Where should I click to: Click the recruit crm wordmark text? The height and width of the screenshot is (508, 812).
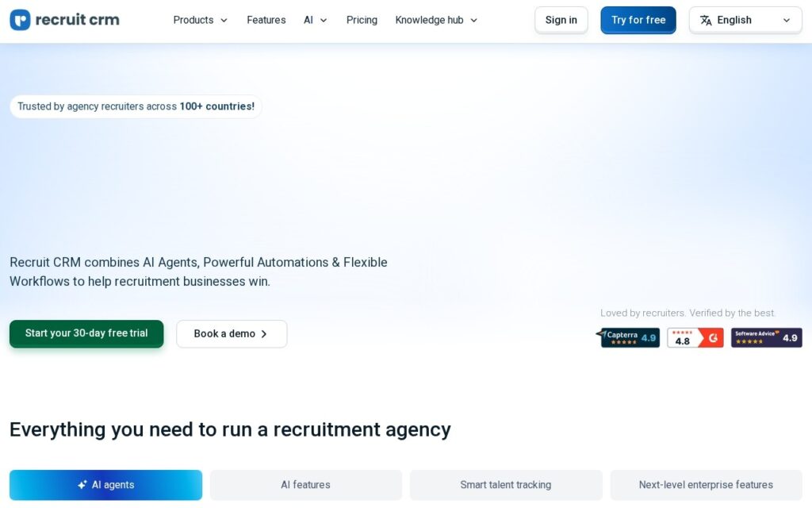[x=77, y=20]
